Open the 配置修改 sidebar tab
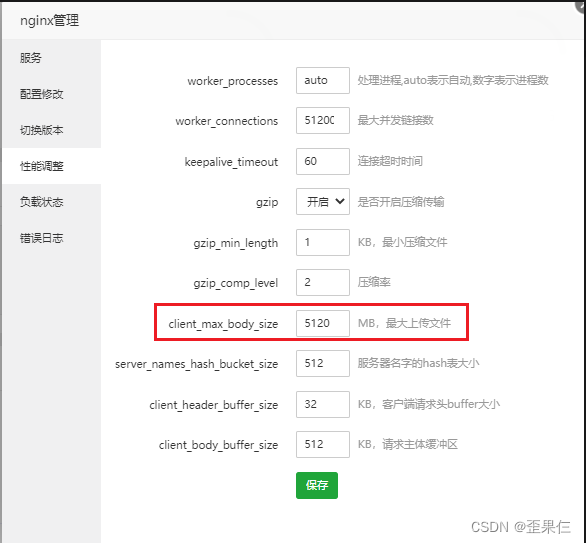586x543 pixels. [52, 94]
